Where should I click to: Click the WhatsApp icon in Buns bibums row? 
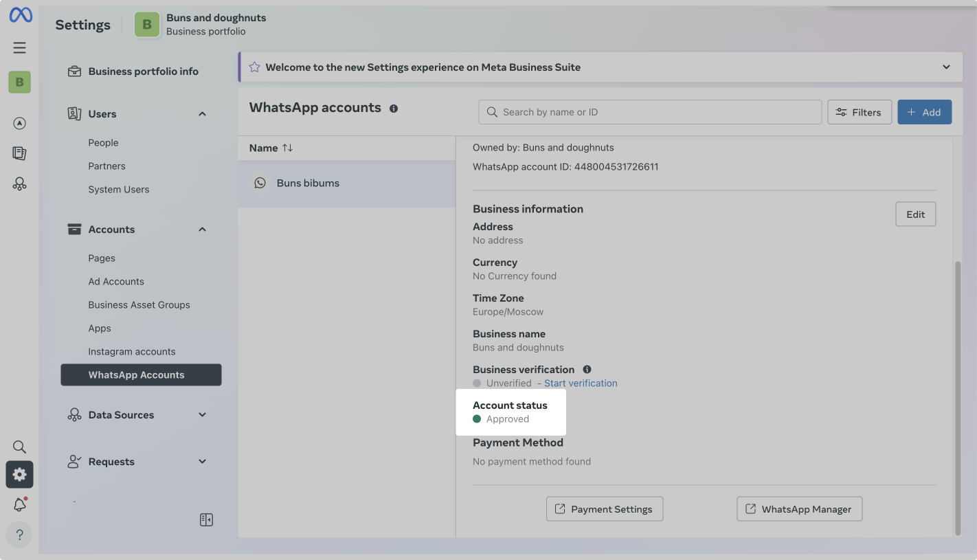click(260, 183)
